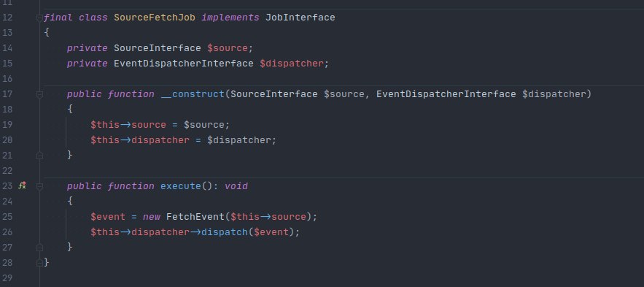
Task: Click the $event variable on line 25
Action: click(108, 217)
